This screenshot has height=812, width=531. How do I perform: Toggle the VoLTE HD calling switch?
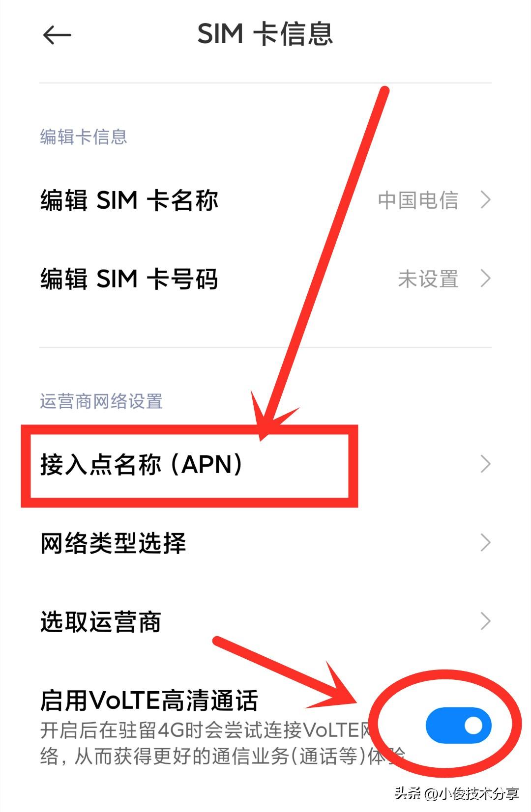point(458,725)
